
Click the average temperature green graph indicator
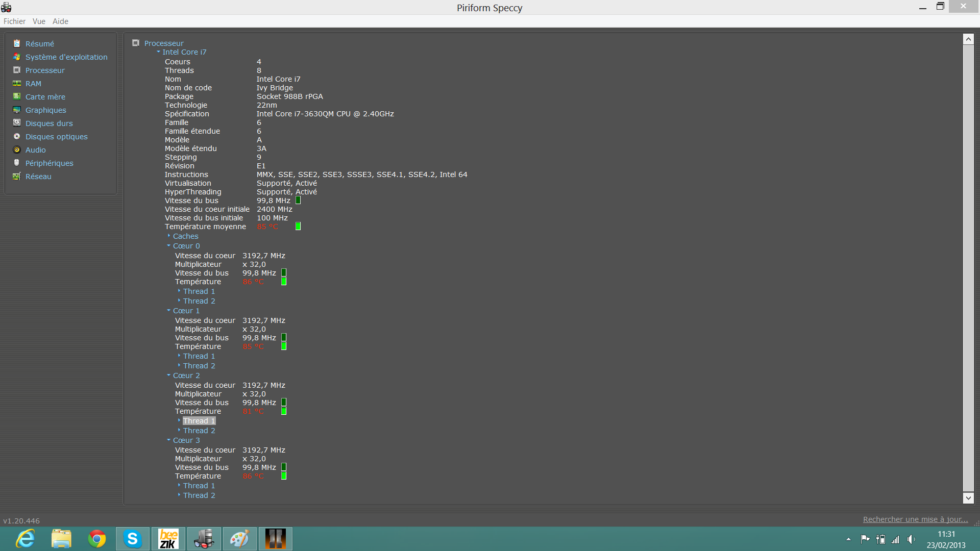pyautogui.click(x=298, y=226)
